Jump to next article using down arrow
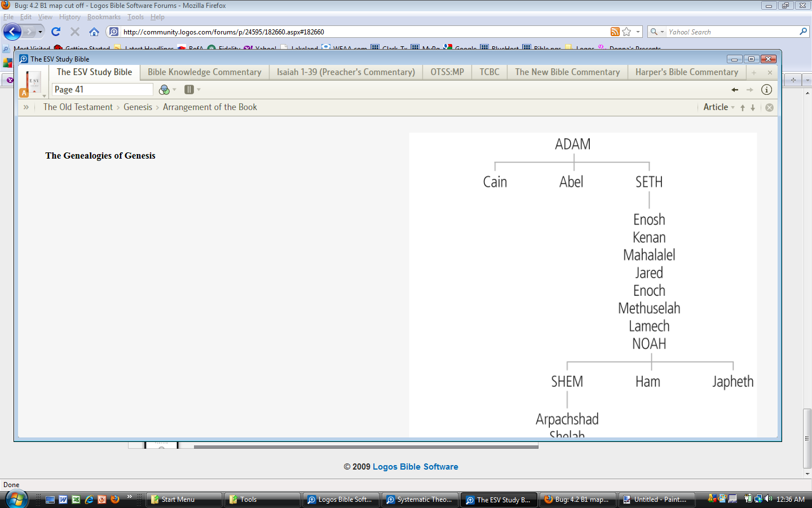Viewport: 812px width, 508px height. [x=753, y=107]
